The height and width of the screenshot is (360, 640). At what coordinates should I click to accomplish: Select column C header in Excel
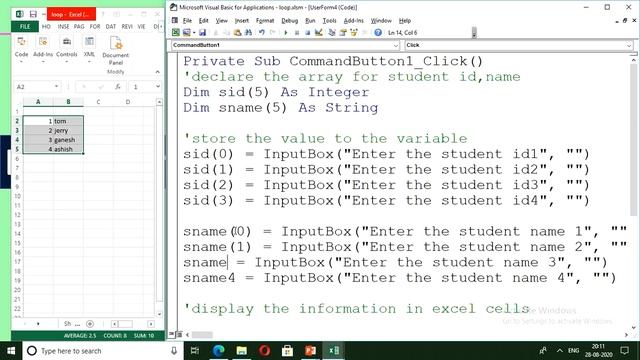coord(98,102)
